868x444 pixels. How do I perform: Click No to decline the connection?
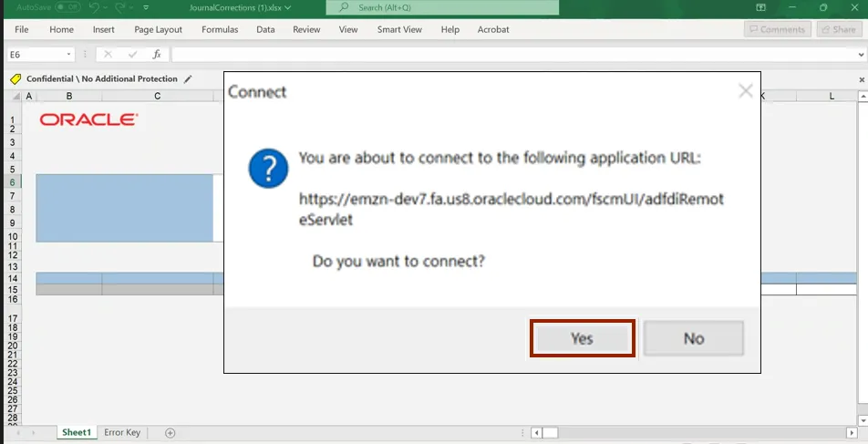pyautogui.click(x=693, y=338)
